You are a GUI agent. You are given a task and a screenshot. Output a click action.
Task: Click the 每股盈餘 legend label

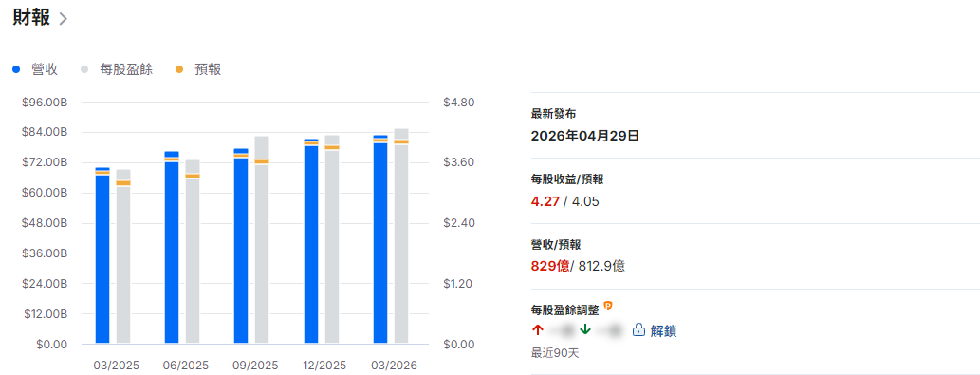pyautogui.click(x=126, y=70)
